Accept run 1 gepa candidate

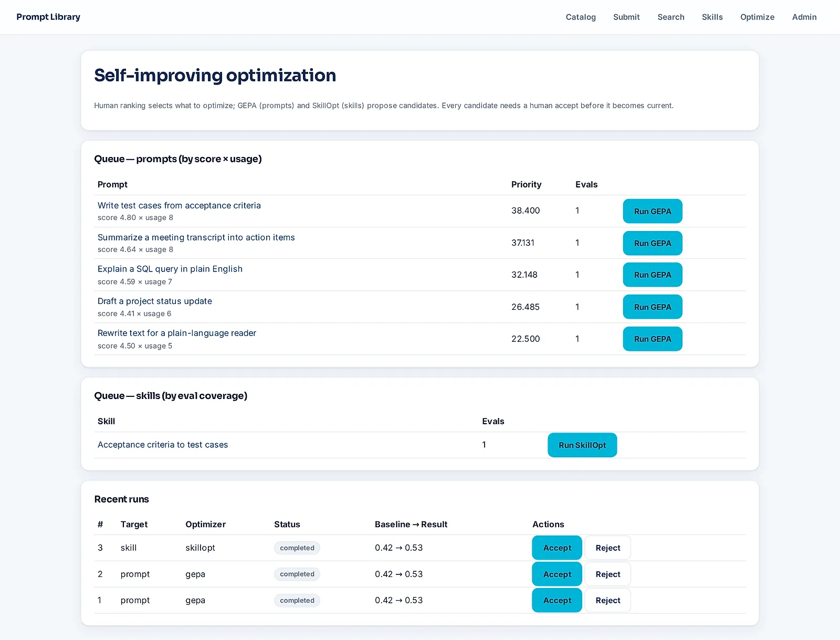coord(557,600)
